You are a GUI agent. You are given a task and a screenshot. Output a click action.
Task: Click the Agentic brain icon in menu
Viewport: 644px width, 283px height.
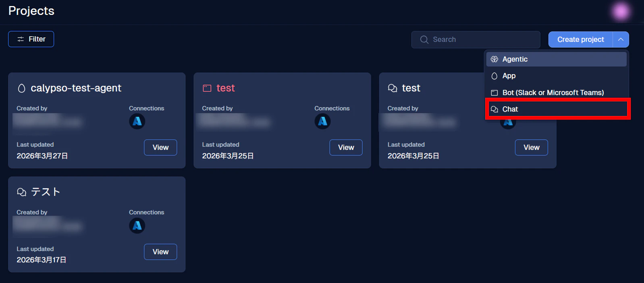point(494,59)
